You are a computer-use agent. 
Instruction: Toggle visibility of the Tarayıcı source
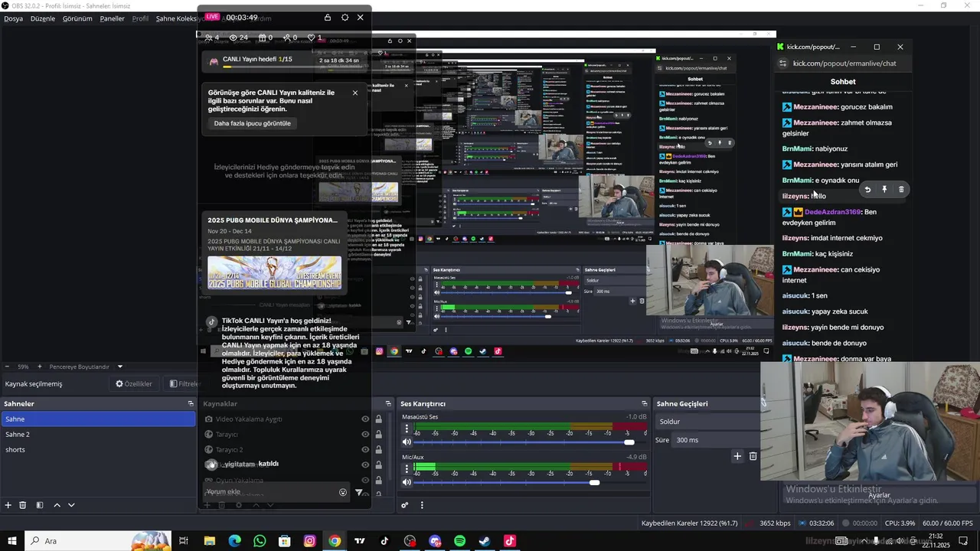click(x=365, y=435)
